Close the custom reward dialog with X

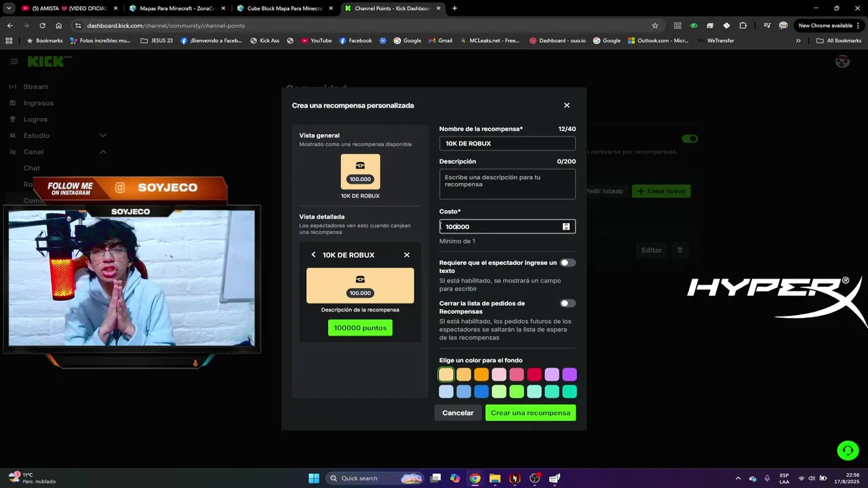click(x=567, y=105)
